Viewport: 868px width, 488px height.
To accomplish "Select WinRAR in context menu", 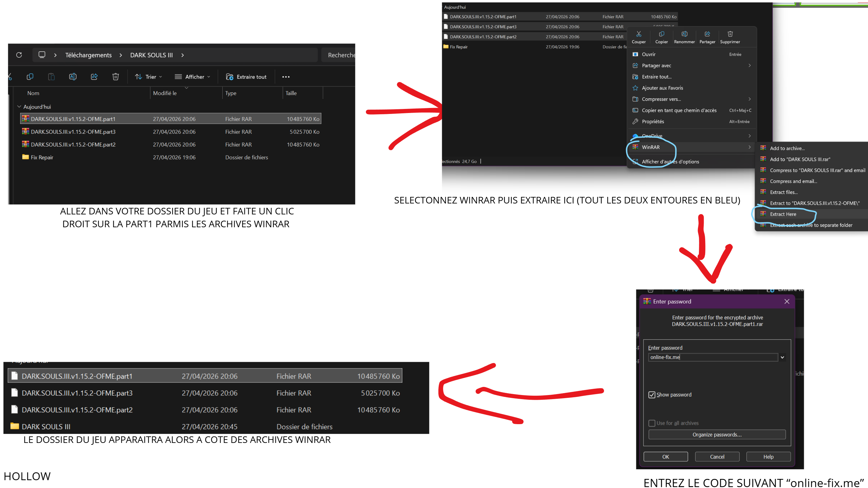I will tap(692, 147).
